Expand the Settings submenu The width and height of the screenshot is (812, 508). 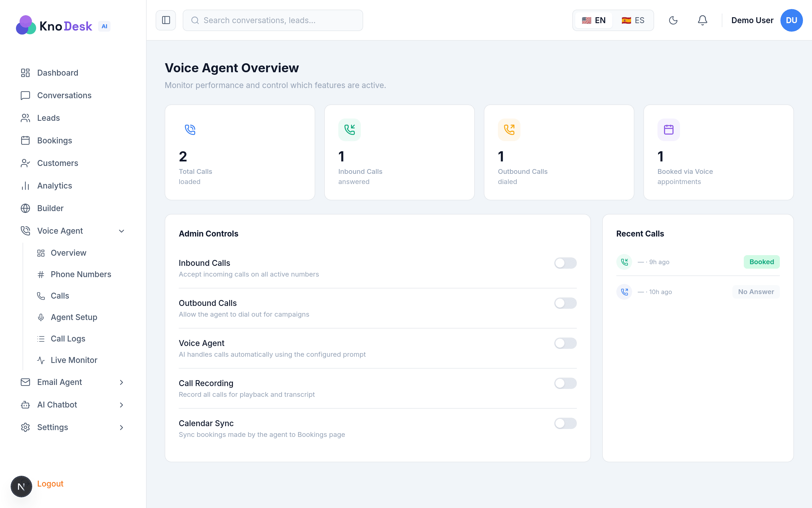[x=122, y=427]
